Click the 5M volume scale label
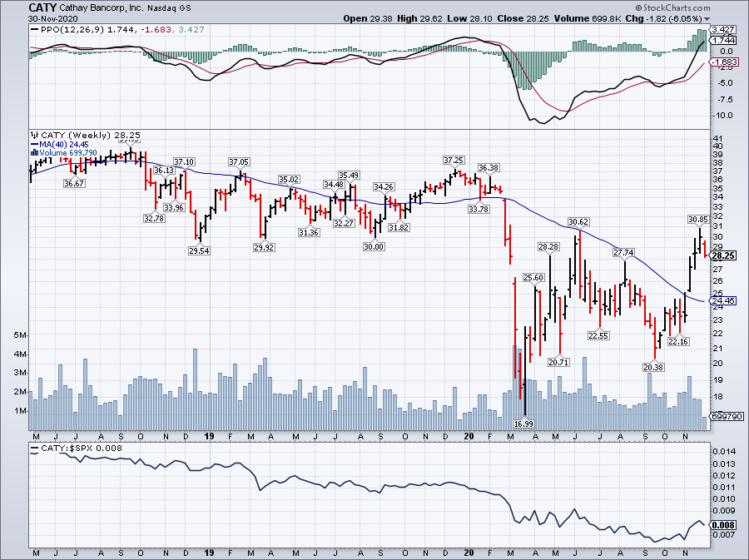 tap(20, 335)
